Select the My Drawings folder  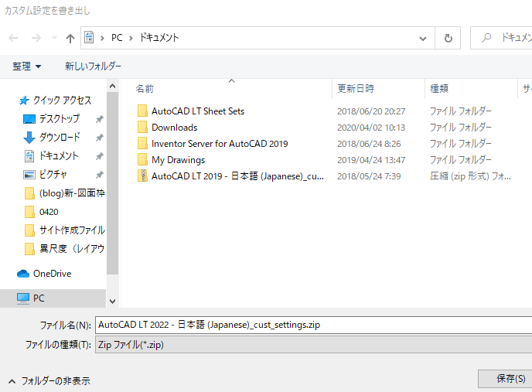tap(178, 160)
